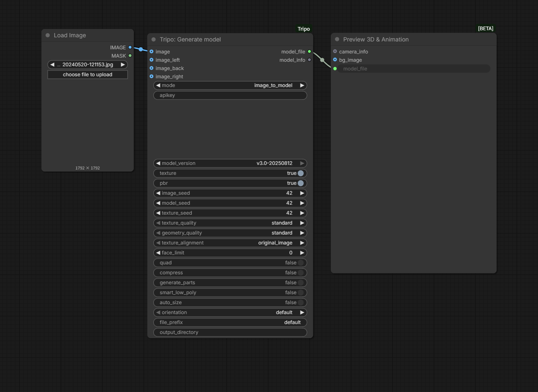The height and width of the screenshot is (392, 538).
Task: Enable the smart_low_poly toggle
Action: [x=301, y=293]
